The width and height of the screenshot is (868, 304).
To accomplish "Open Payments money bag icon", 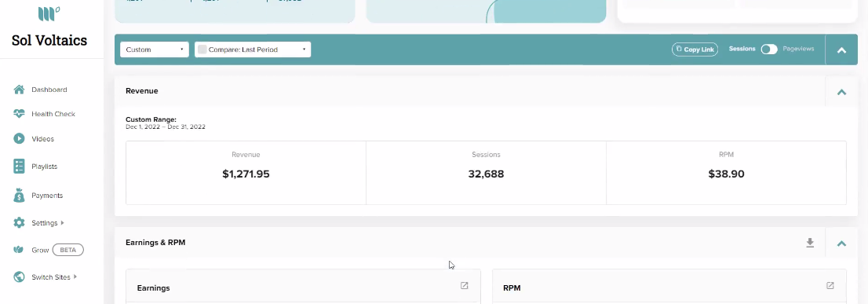I will (19, 196).
